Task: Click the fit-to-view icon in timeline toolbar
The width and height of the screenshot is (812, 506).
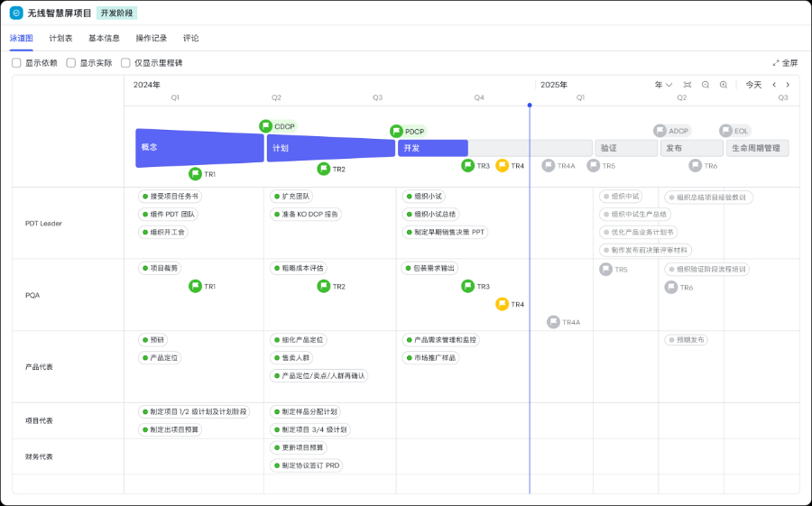Action: (x=687, y=85)
